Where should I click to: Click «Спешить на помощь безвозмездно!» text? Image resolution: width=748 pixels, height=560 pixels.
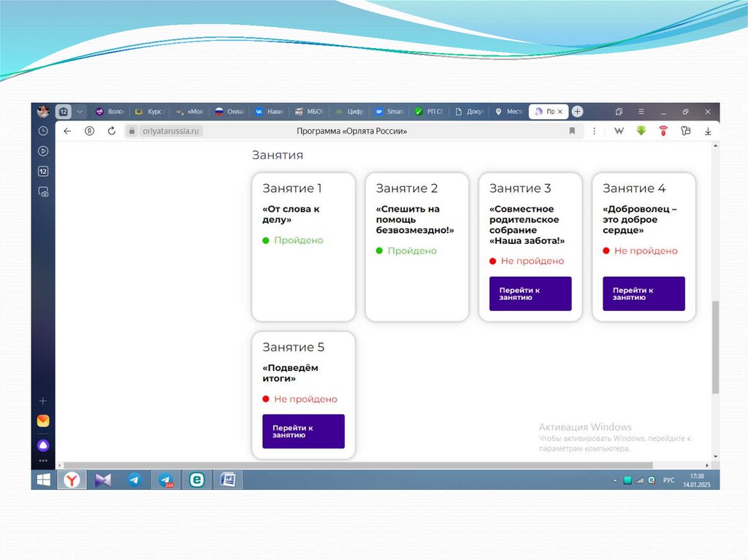[415, 220]
